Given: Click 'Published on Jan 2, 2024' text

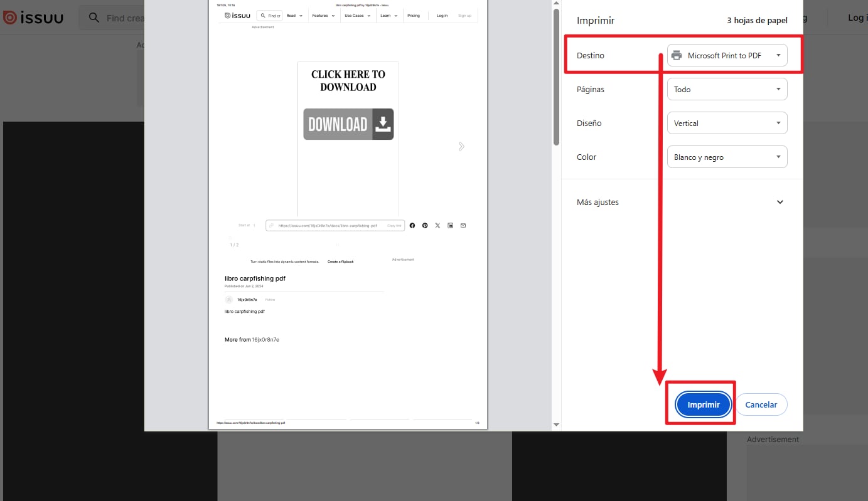Looking at the screenshot, I should pyautogui.click(x=244, y=286).
